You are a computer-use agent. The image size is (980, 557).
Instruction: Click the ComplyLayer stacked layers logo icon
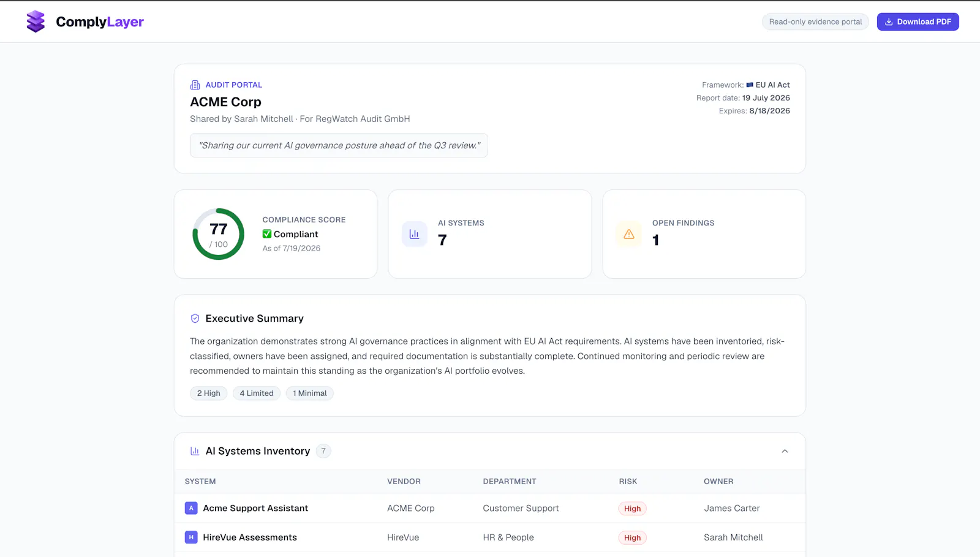coord(36,21)
